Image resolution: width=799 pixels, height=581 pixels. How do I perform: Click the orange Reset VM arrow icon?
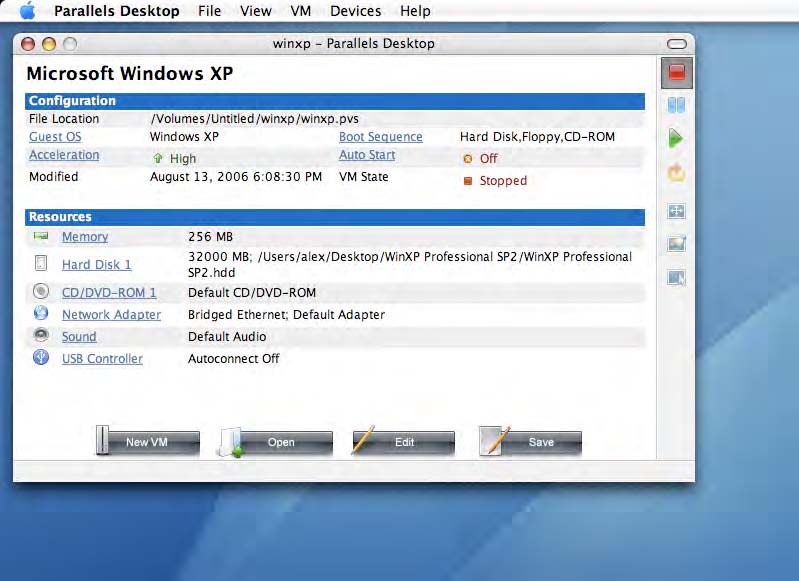click(676, 173)
